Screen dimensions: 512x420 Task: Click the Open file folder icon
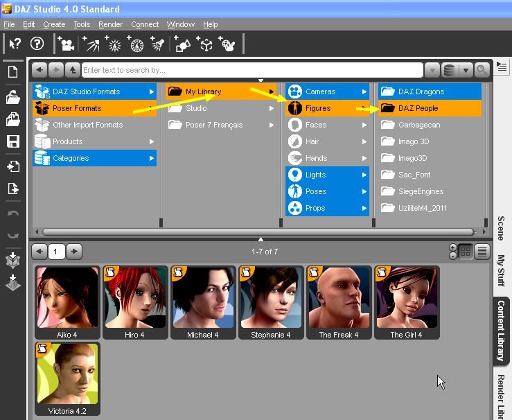[x=12, y=97]
